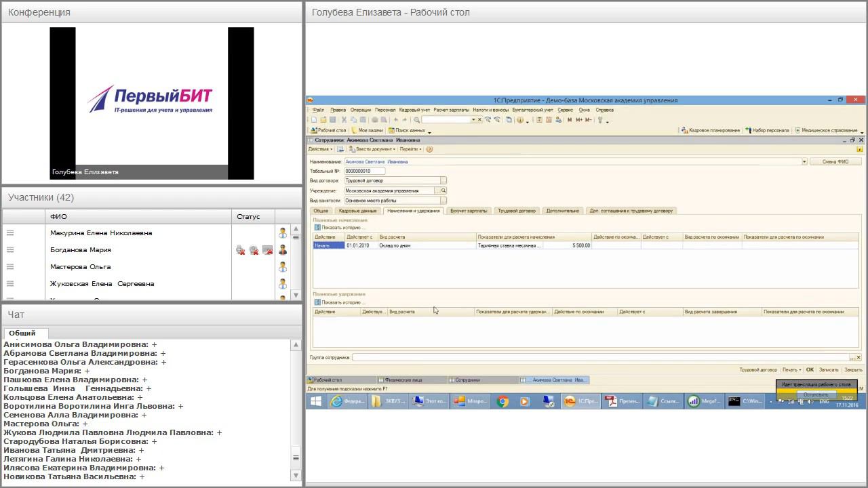
Task: Click the Cut scissors icon in 1C toolbar
Action: pyautogui.click(x=344, y=120)
